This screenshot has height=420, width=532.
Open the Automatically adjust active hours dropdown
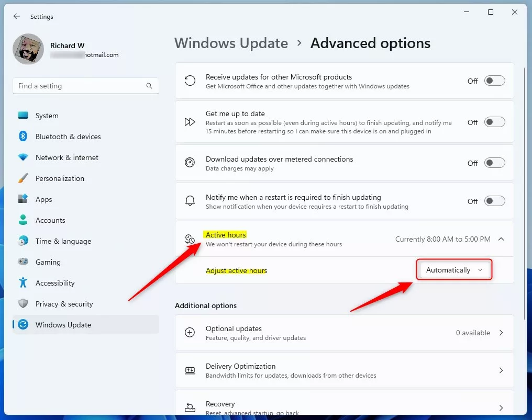[x=453, y=270]
